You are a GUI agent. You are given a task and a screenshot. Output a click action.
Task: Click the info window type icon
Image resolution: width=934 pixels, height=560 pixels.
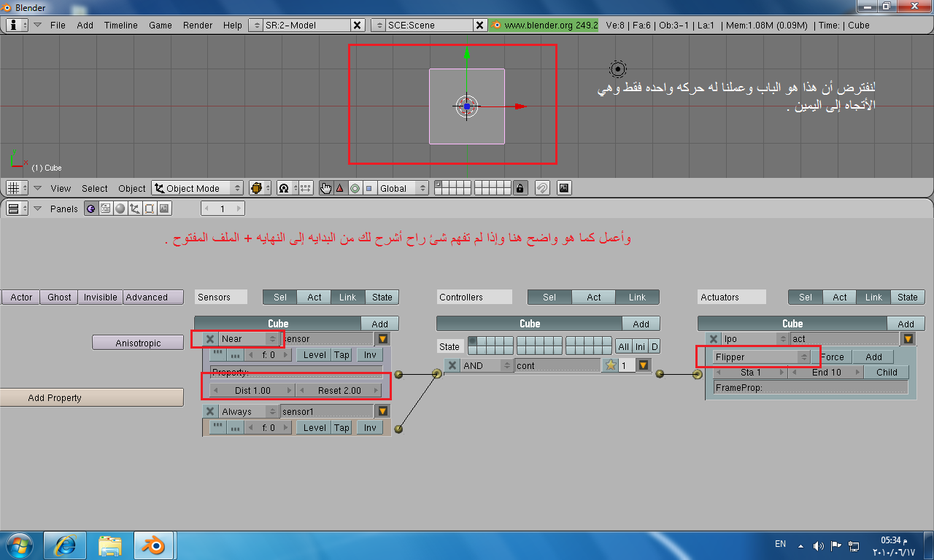[x=18, y=25]
